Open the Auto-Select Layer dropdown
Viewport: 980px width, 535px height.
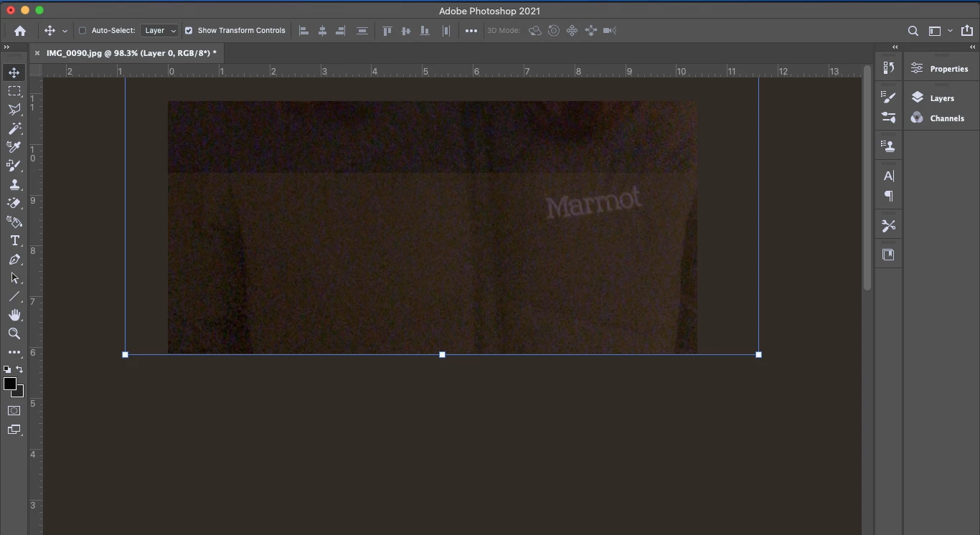coord(159,31)
